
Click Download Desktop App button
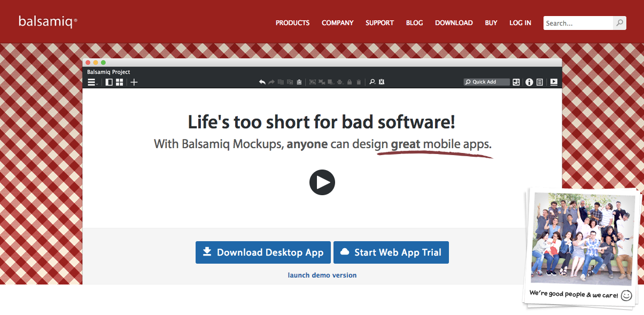263,252
